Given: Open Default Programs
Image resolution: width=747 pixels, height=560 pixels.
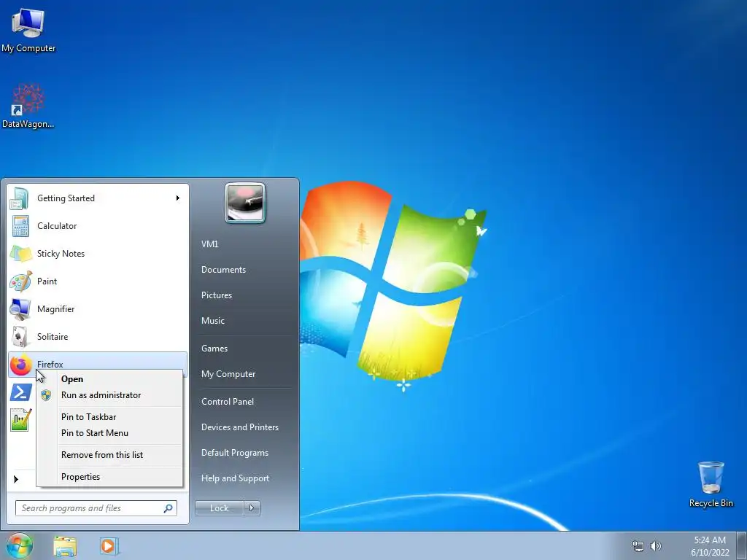Looking at the screenshot, I should (x=234, y=453).
